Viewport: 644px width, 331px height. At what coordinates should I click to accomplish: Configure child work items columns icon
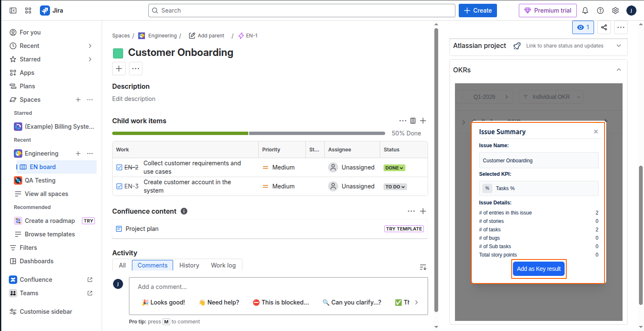click(x=413, y=121)
